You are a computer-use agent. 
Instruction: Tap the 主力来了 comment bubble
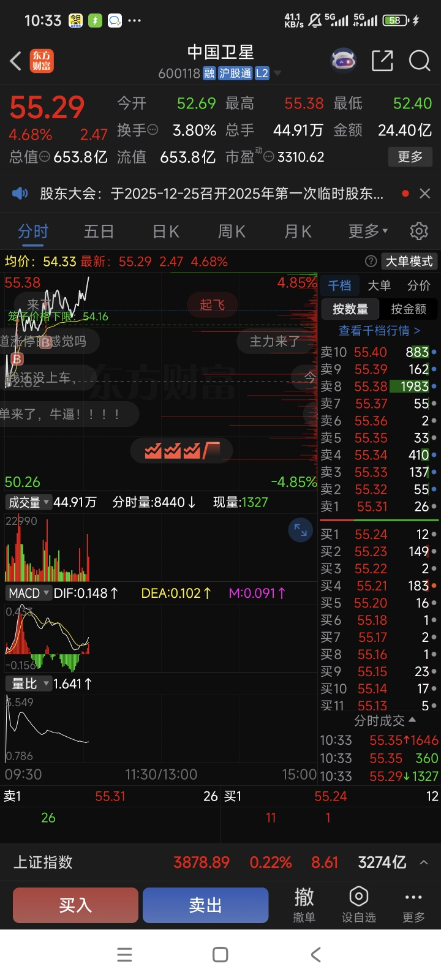click(x=274, y=341)
